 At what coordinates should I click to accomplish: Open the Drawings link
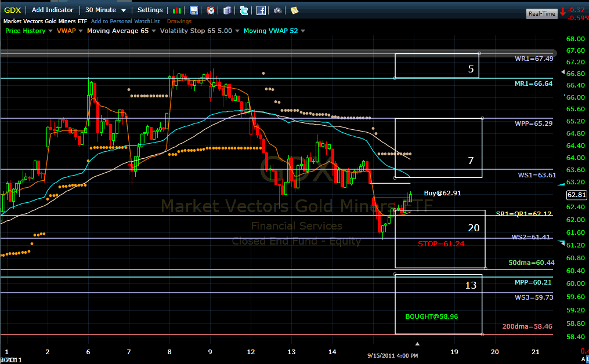click(x=179, y=21)
